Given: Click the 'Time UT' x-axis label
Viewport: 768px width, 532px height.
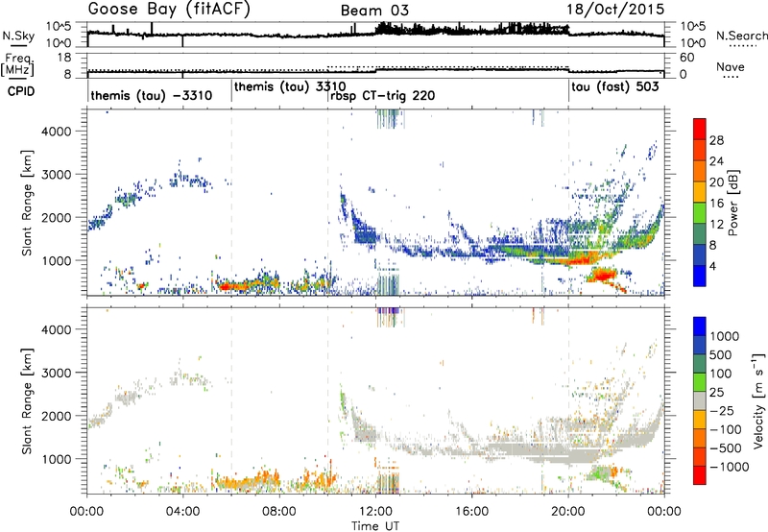Looking at the screenshot, I should (375, 525).
